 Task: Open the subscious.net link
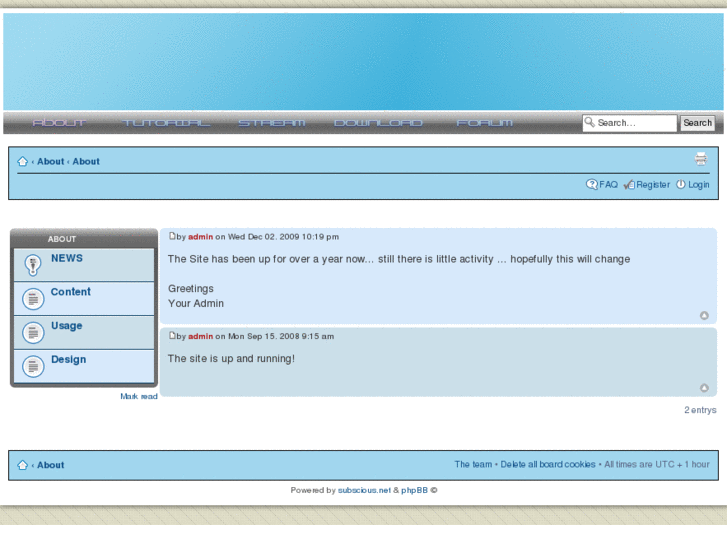tap(364, 490)
